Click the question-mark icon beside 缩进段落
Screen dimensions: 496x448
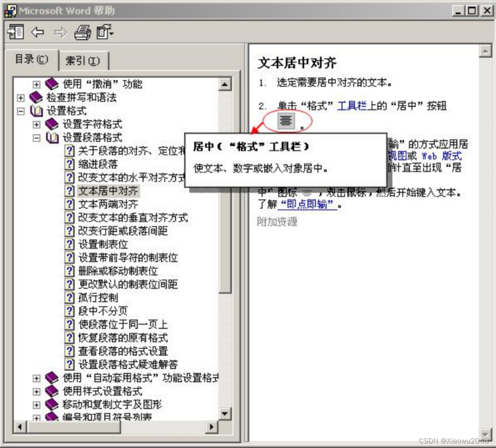(69, 164)
